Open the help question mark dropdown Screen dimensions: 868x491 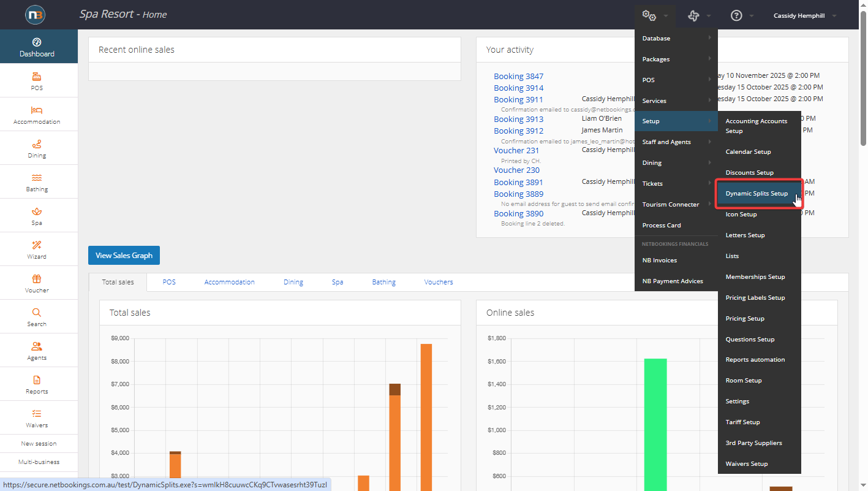[737, 16]
